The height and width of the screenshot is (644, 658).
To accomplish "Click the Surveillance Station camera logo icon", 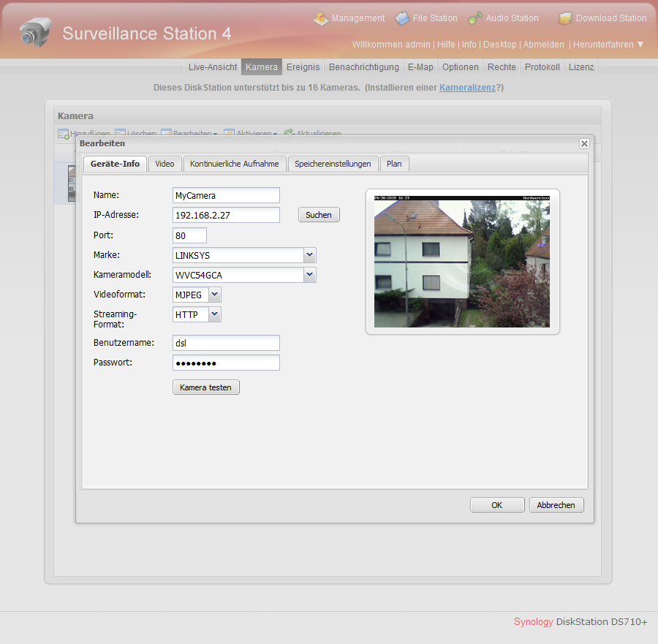I will pos(36,32).
